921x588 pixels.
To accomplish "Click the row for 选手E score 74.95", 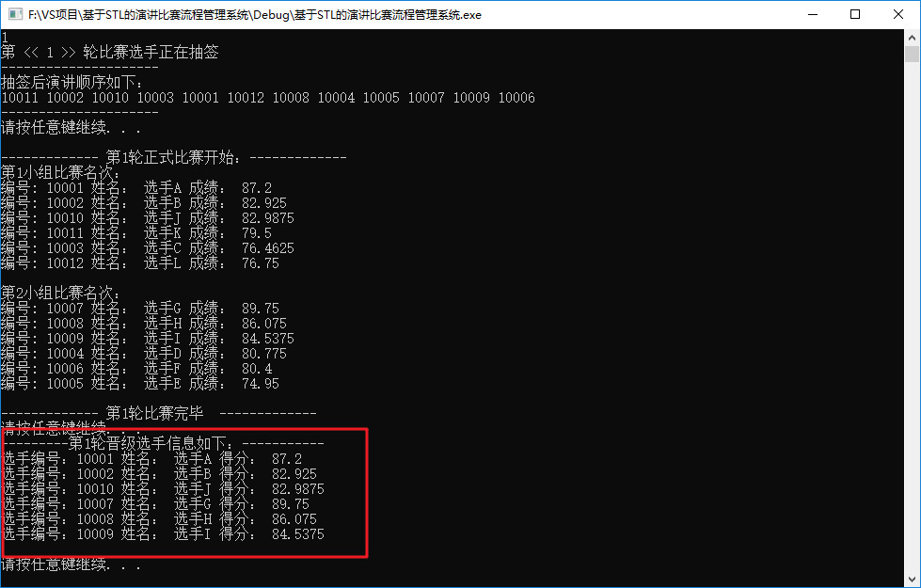I will click(140, 384).
